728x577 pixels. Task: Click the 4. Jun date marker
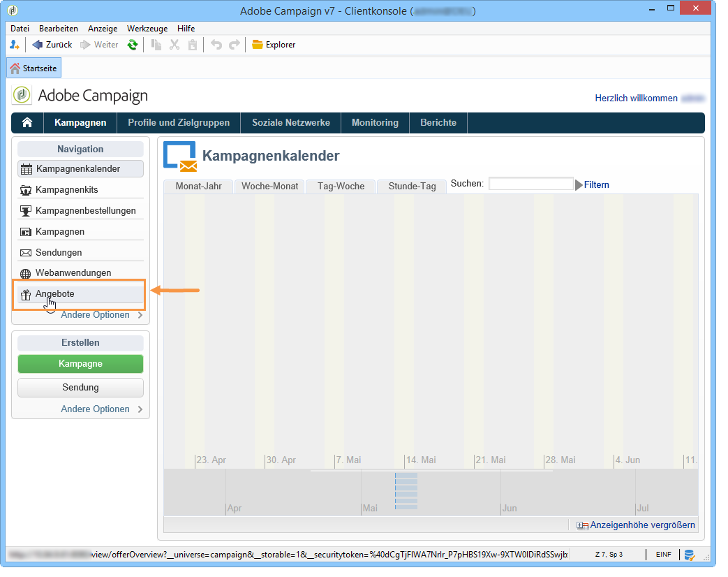coord(627,460)
